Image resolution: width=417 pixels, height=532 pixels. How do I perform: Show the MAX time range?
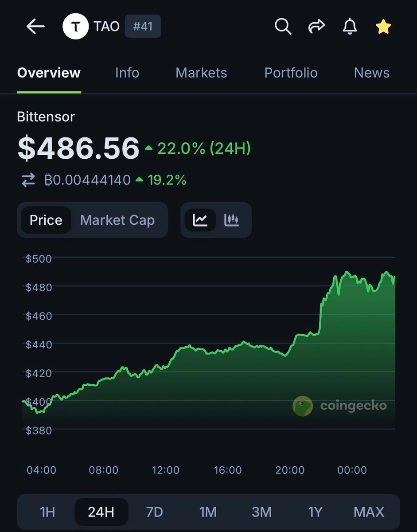369,512
